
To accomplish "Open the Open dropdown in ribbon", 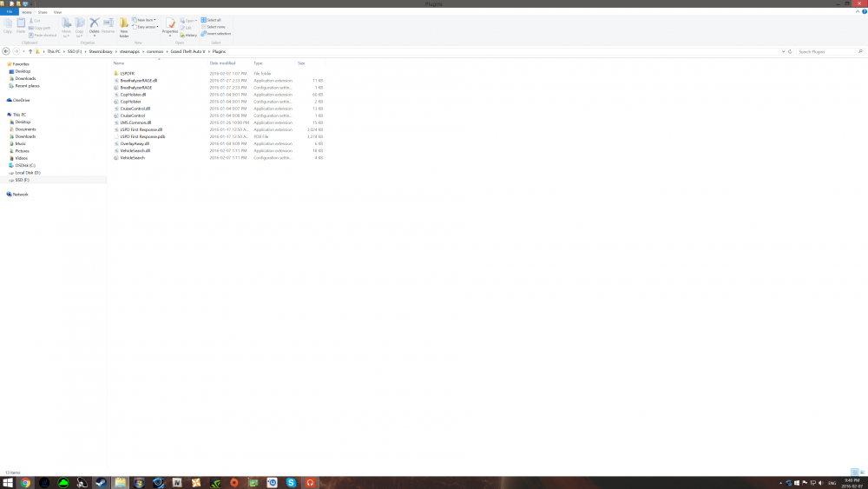I will click(188, 21).
